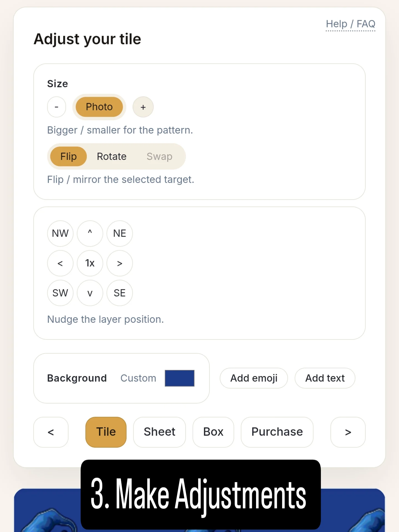Nudge the layer downward

[x=90, y=293]
